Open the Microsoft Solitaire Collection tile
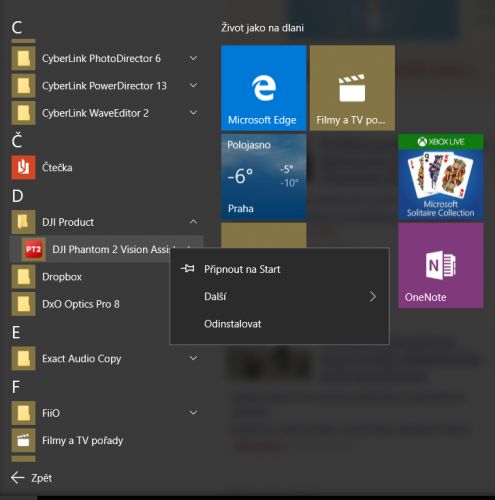495x500 pixels. click(441, 177)
